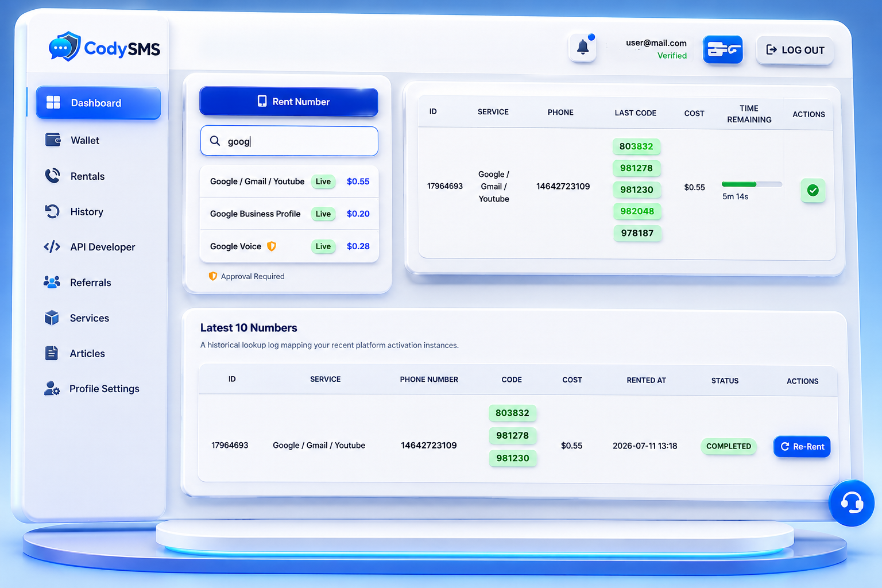Click the PHONE NUMBER column header
Viewport: 882px width, 588px height.
(429, 380)
